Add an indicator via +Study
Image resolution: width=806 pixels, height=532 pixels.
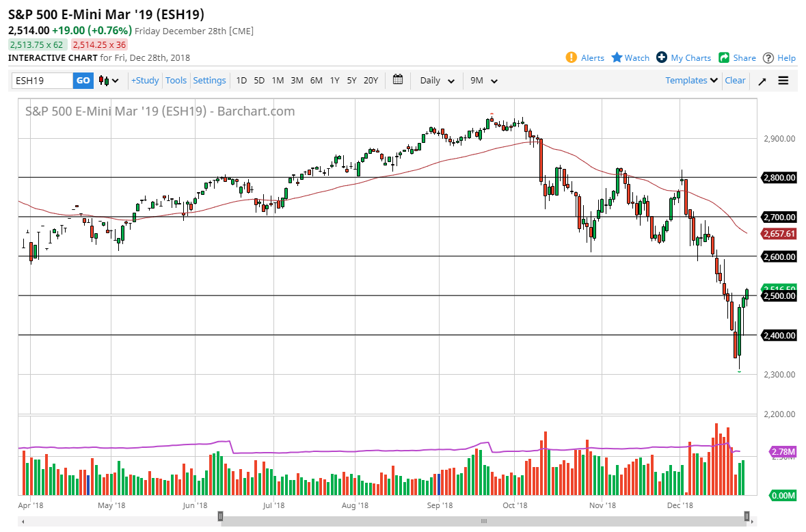pyautogui.click(x=144, y=80)
